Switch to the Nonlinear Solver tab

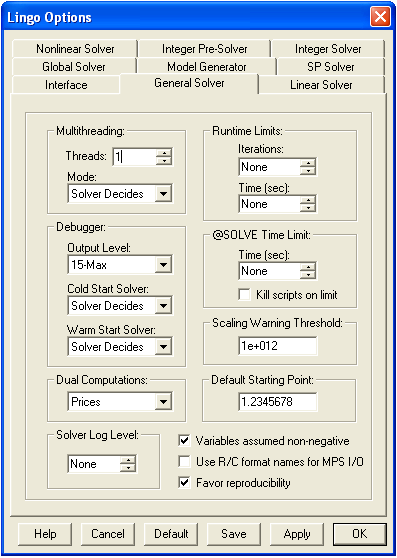pyautogui.click(x=75, y=49)
